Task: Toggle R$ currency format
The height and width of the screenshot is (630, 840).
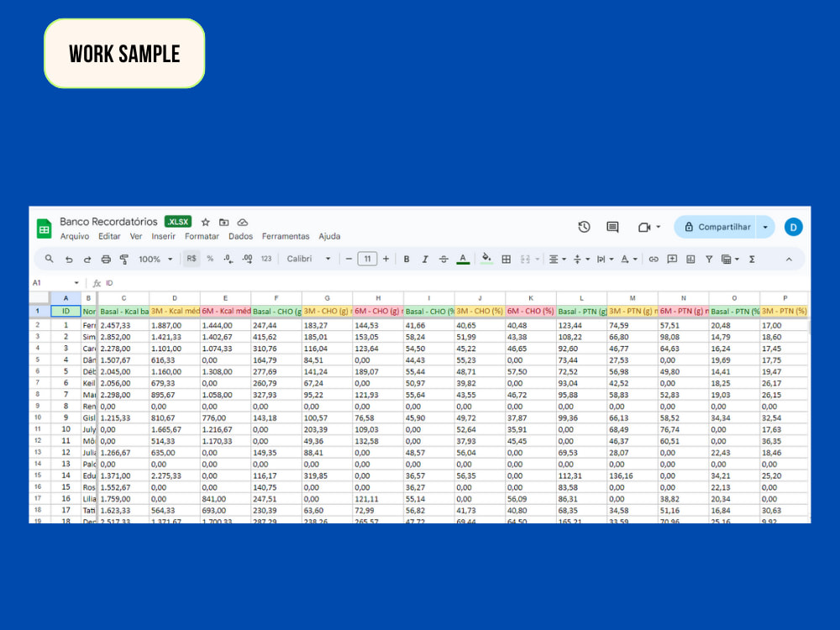Action: pyautogui.click(x=192, y=259)
